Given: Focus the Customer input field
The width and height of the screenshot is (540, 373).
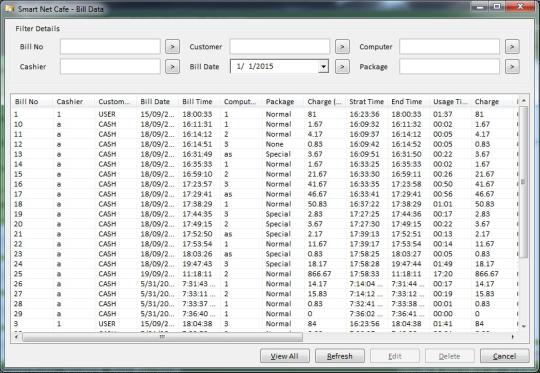Looking at the screenshot, I should (x=280, y=46).
